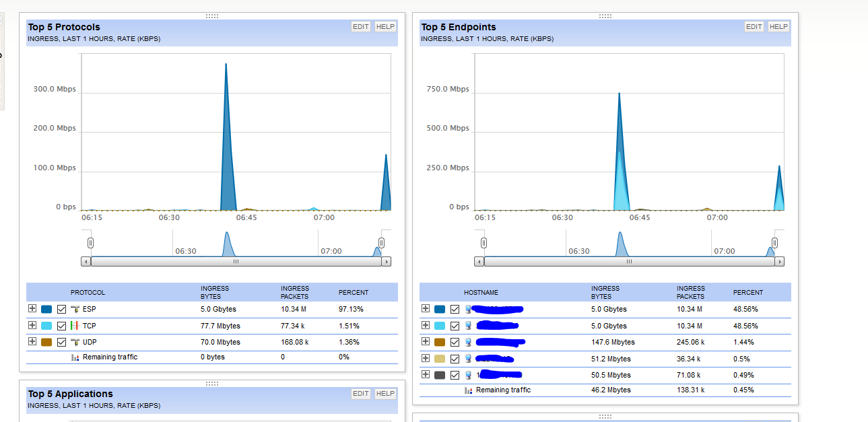Screen dimensions: 868x422
Task: Uncheck the ESP protocol checkbox
Action: click(x=62, y=310)
